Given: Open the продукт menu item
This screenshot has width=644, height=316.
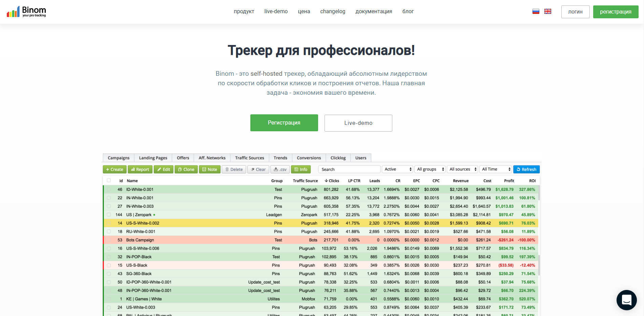Looking at the screenshot, I should 244,12.
